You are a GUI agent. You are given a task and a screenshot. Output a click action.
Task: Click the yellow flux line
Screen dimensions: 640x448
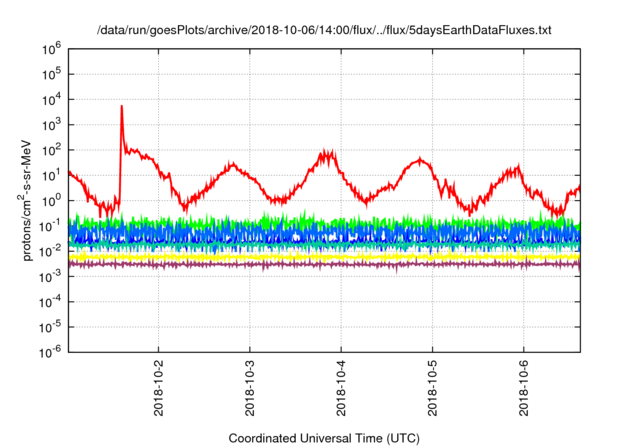point(324,257)
